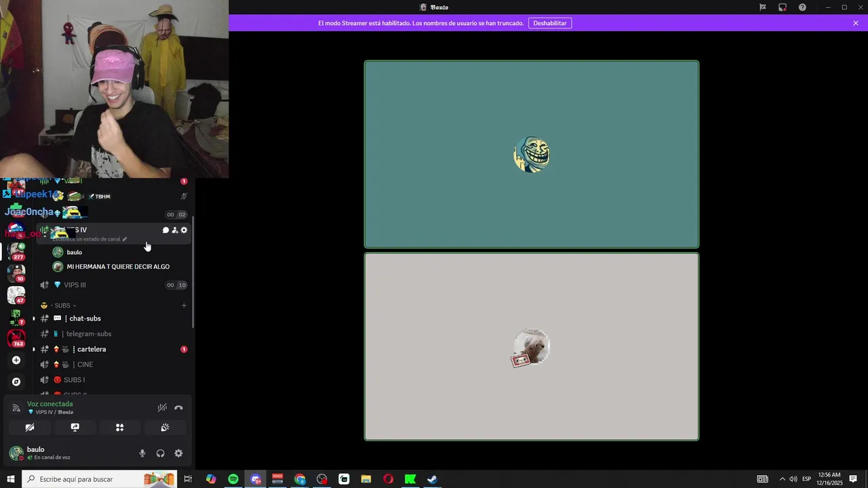Click invite people icon on VIPS IV

pos(174,230)
